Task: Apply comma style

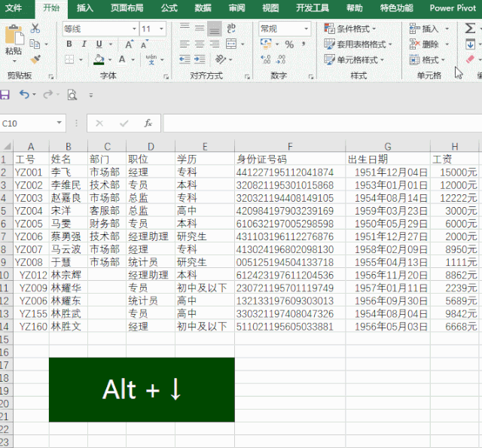Action: tap(304, 44)
